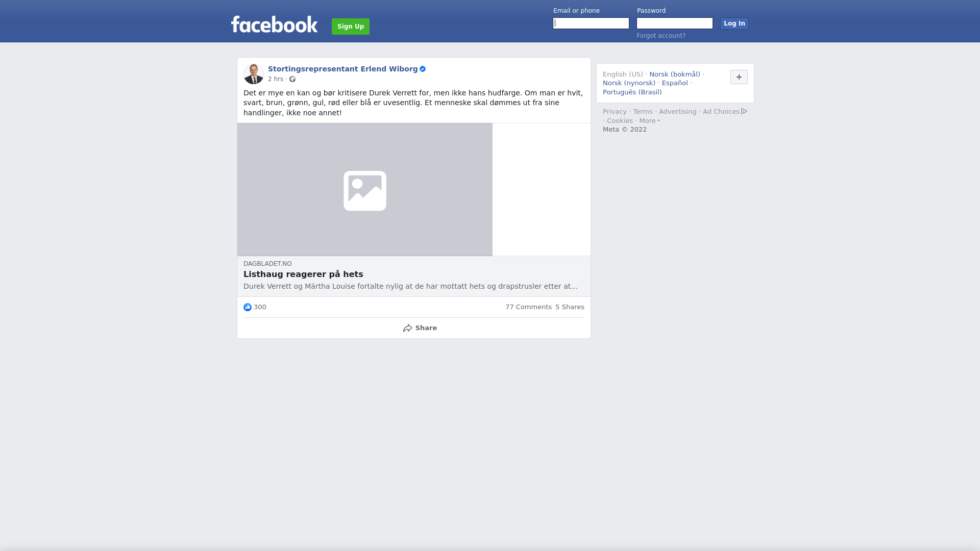Open the Forgot account link
This screenshot has height=551, width=980.
coord(661,36)
